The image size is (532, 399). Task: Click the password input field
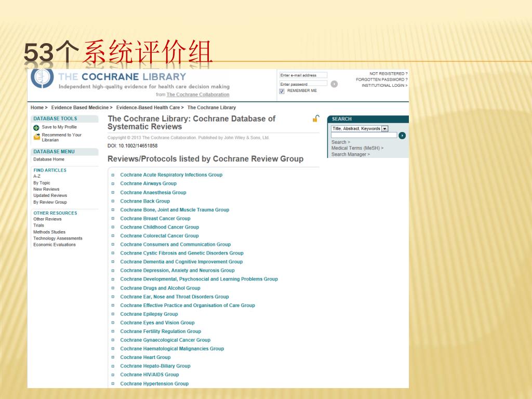point(303,84)
